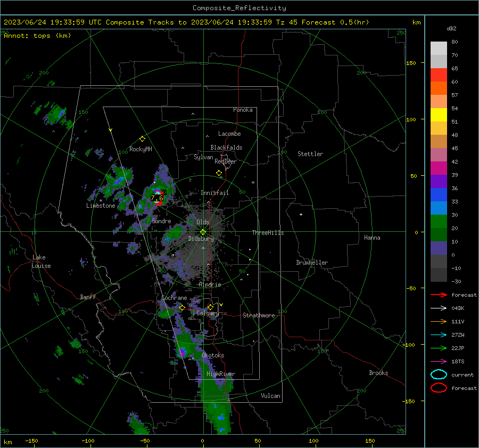
Task: Click the RockyMH label
Action: (141, 149)
